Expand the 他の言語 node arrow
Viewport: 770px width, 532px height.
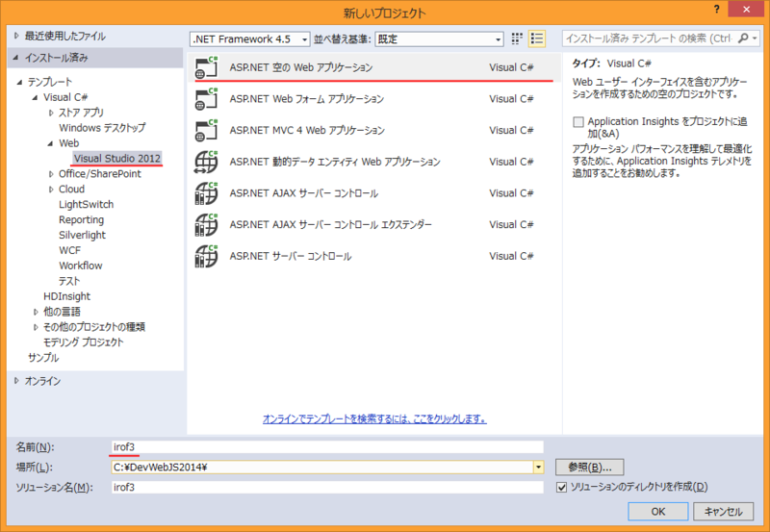36,312
